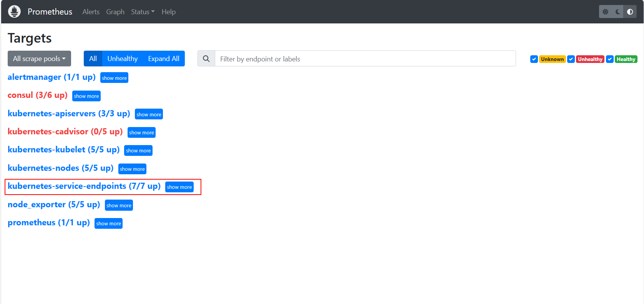
Task: Open the node_exporter (5/5 up) link
Action: pyautogui.click(x=54, y=205)
